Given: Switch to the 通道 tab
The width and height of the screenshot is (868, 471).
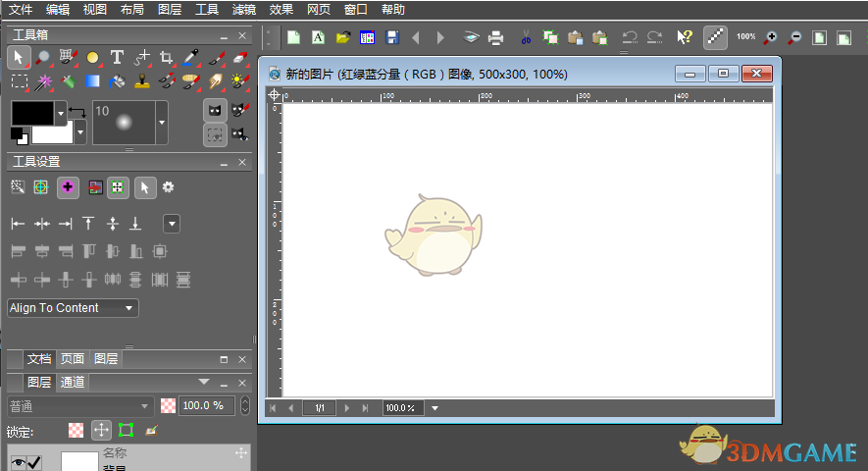Looking at the screenshot, I should point(73,382).
